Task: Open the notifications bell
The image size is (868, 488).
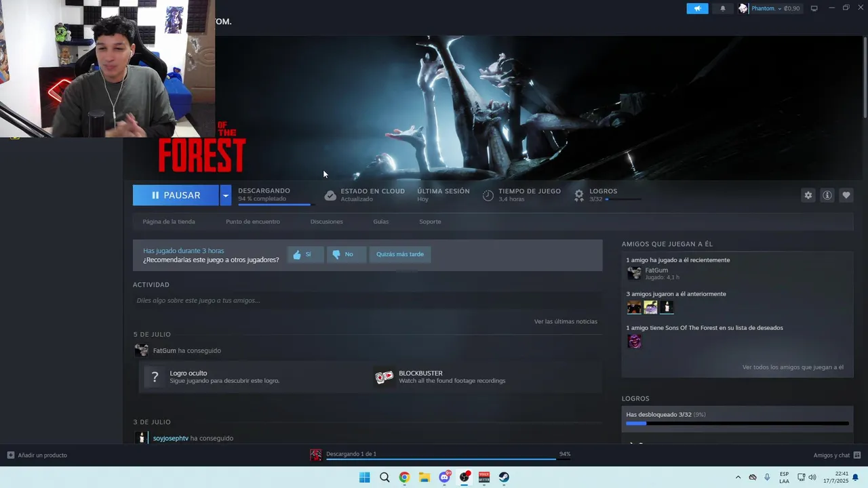Action: tap(722, 8)
